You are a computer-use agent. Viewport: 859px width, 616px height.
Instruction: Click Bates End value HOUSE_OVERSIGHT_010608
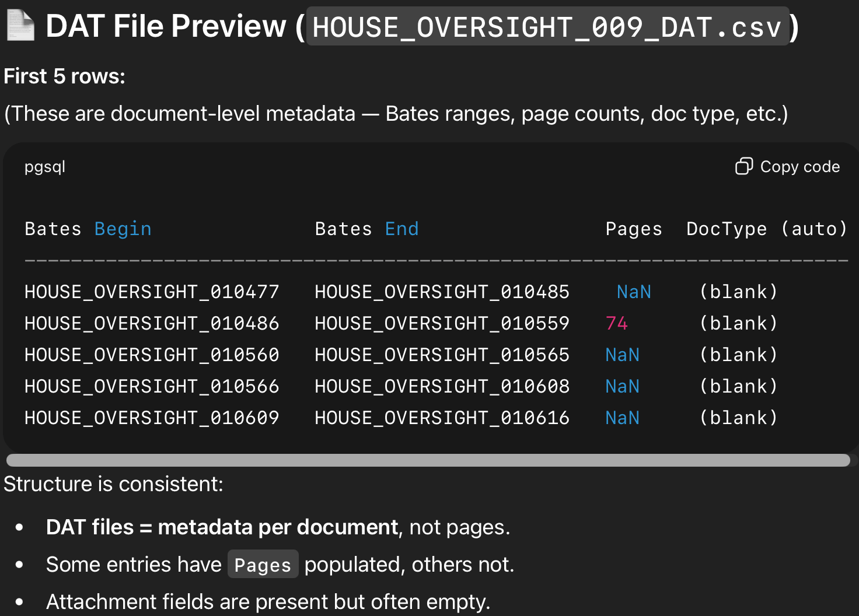[442, 386]
